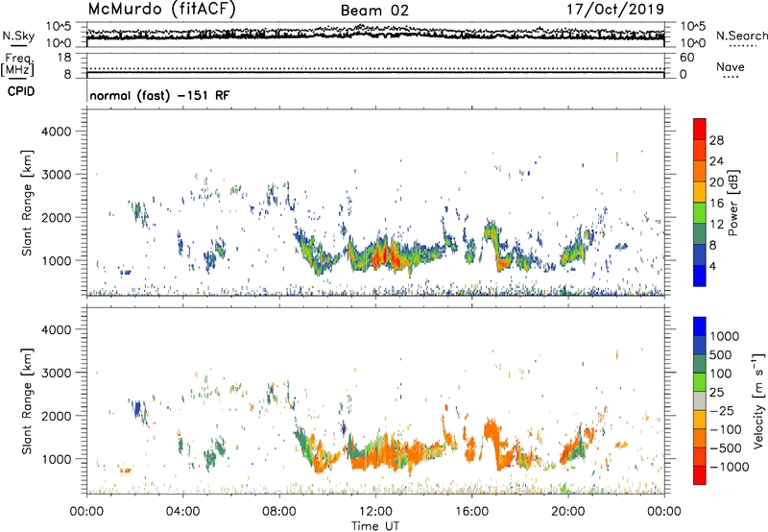This screenshot has width=768, height=532.
Task: Click the date '17/Oct/2019'
Action: pyautogui.click(x=615, y=10)
